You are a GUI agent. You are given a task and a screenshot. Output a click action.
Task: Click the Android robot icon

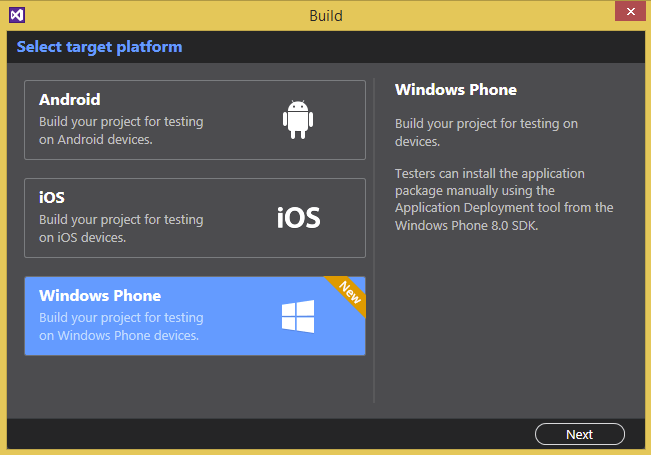pyautogui.click(x=298, y=120)
